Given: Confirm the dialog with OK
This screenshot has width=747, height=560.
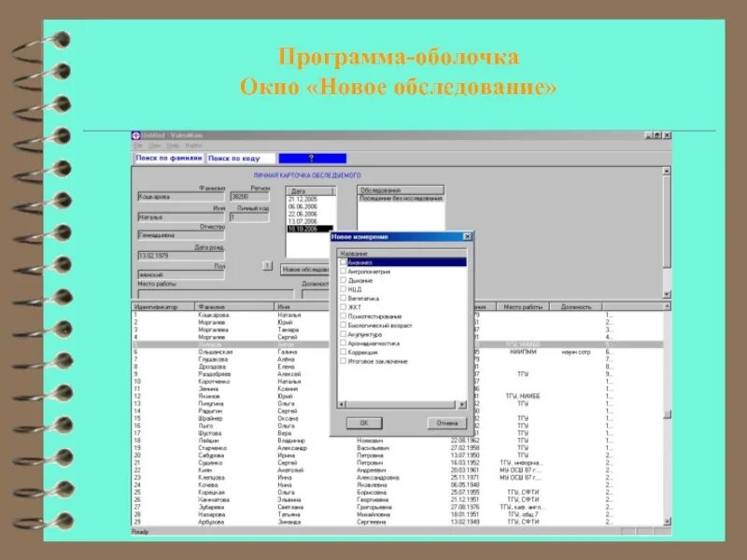Looking at the screenshot, I should (x=364, y=423).
